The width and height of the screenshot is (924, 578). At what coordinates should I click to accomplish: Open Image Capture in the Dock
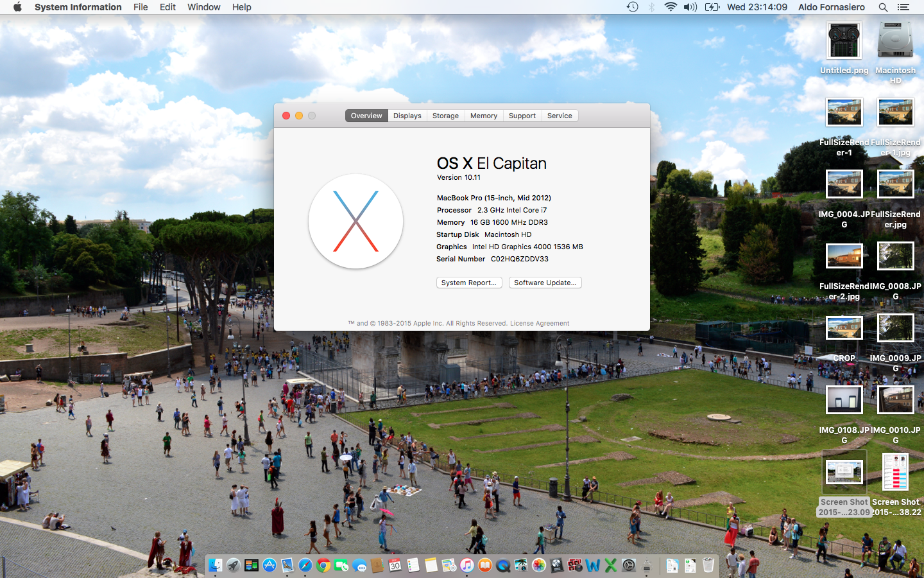[x=521, y=565]
